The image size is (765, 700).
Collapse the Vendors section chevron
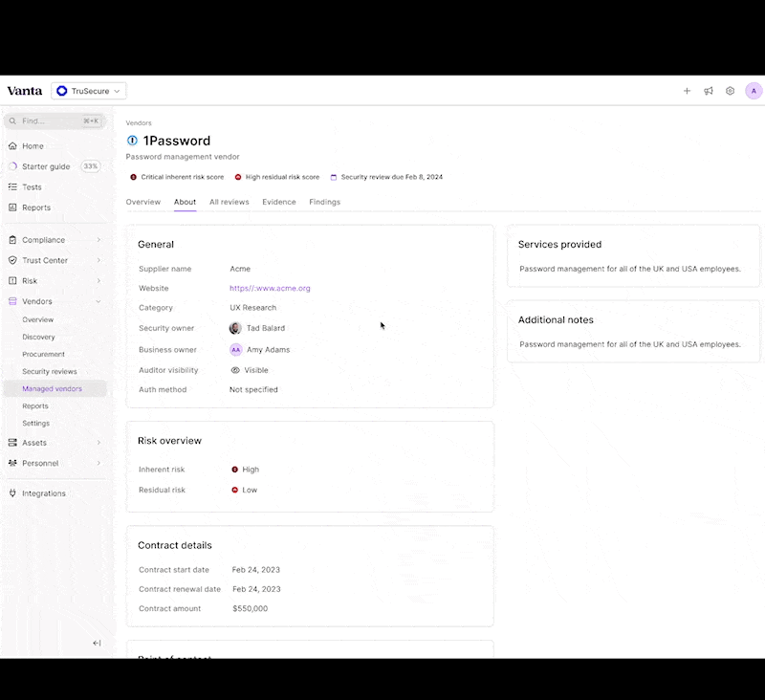[98, 301]
